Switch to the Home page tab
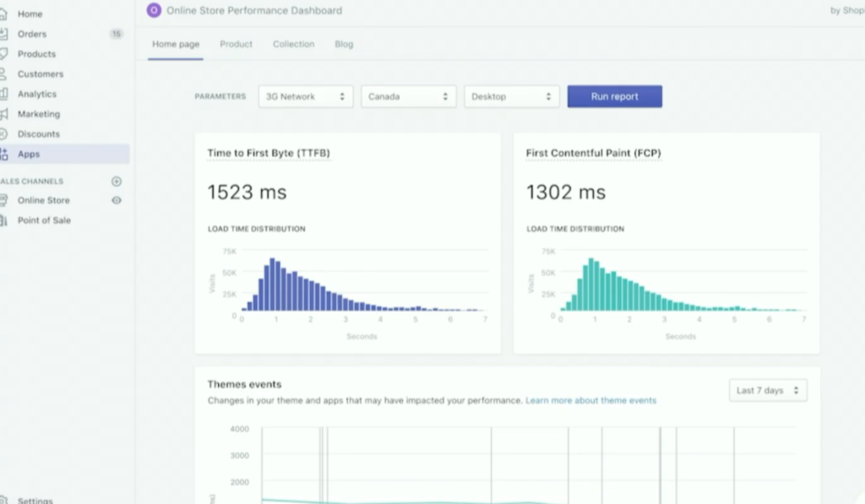This screenshot has height=504, width=865. 176,44
